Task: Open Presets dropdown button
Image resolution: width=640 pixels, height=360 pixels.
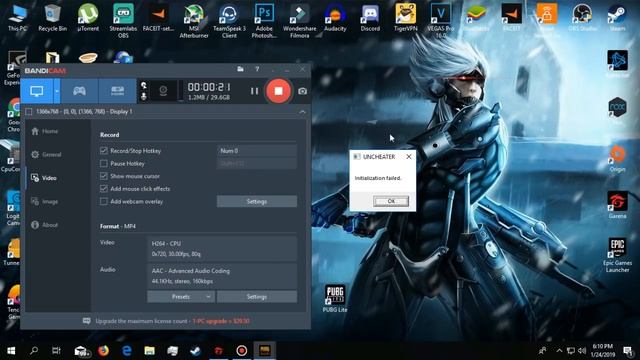Action: pos(180,297)
